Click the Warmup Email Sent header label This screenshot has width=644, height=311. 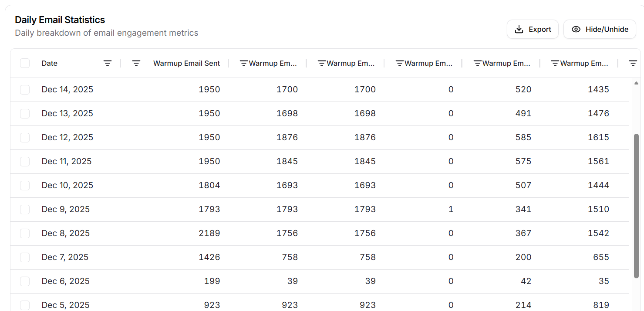point(186,63)
